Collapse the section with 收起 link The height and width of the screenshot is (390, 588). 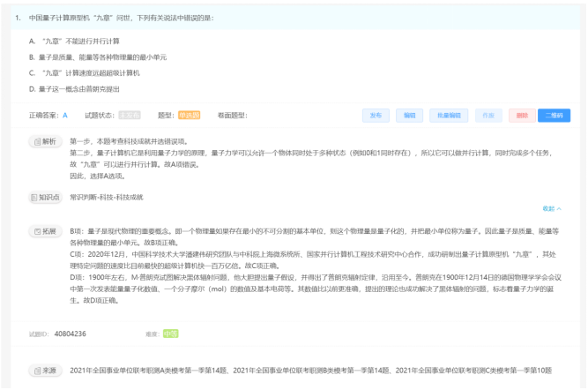552,209
